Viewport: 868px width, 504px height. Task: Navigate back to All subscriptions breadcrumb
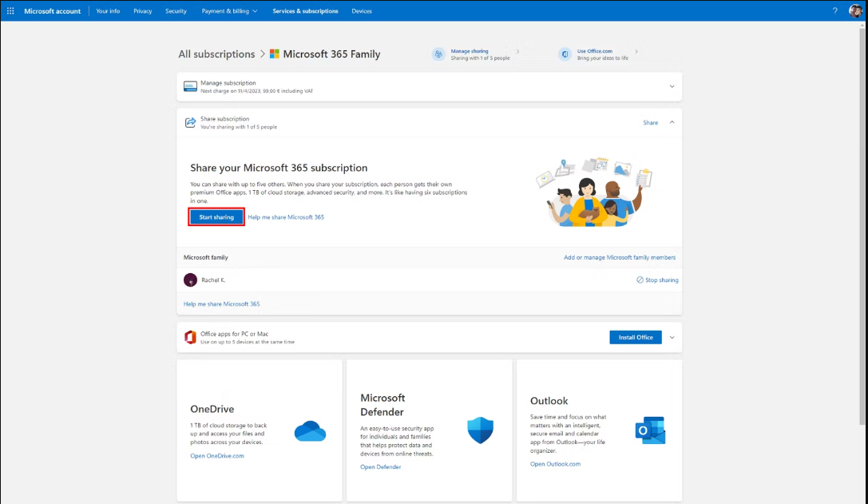tap(216, 54)
